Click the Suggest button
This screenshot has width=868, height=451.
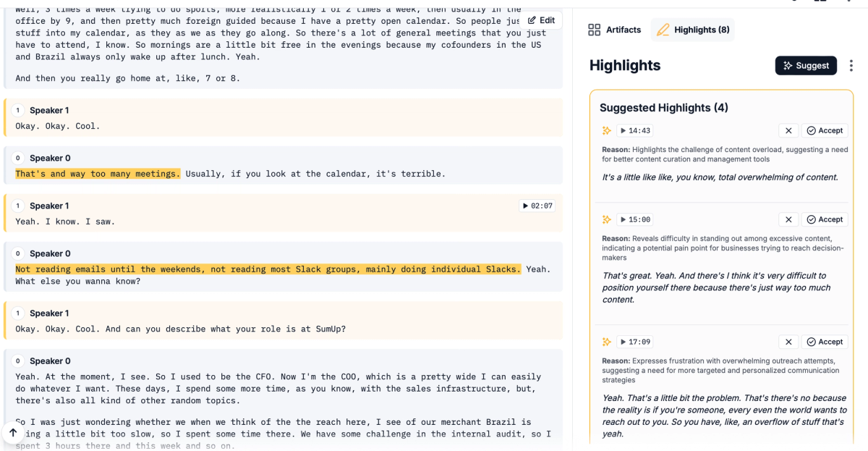pyautogui.click(x=806, y=65)
